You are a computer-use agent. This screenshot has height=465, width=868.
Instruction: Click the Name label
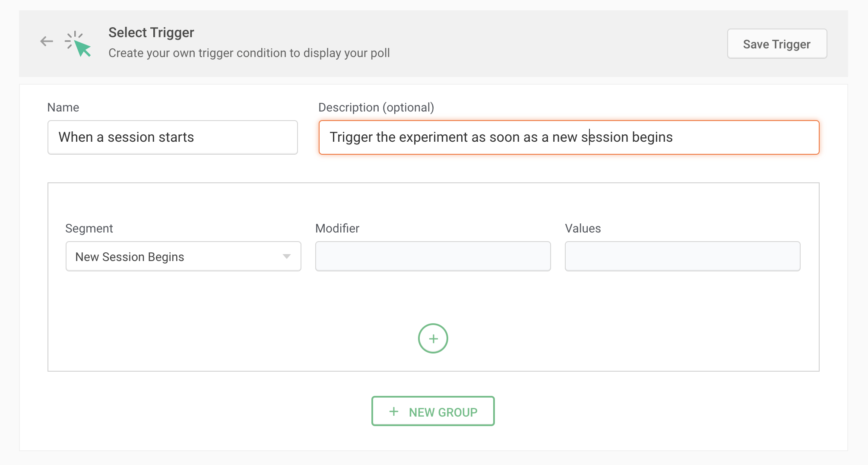[x=63, y=108]
